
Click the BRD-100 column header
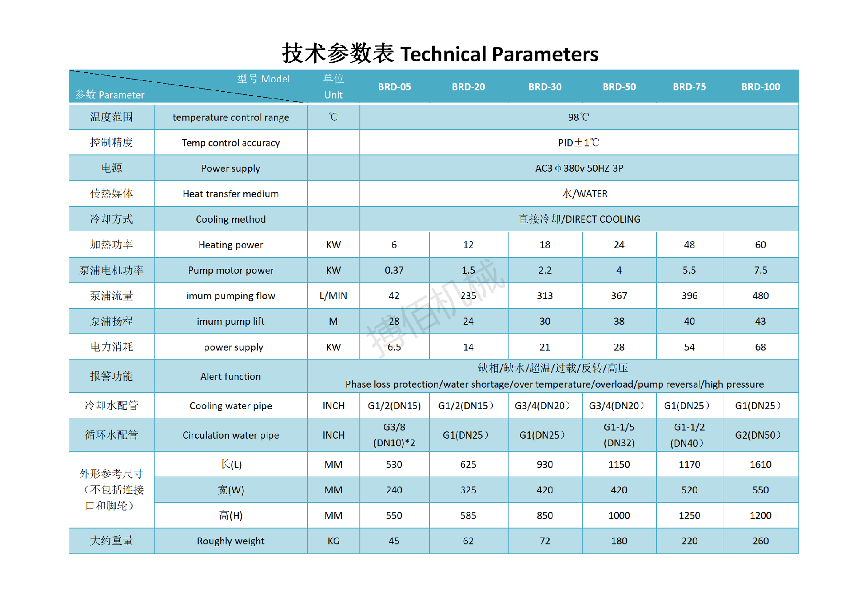[x=760, y=87]
